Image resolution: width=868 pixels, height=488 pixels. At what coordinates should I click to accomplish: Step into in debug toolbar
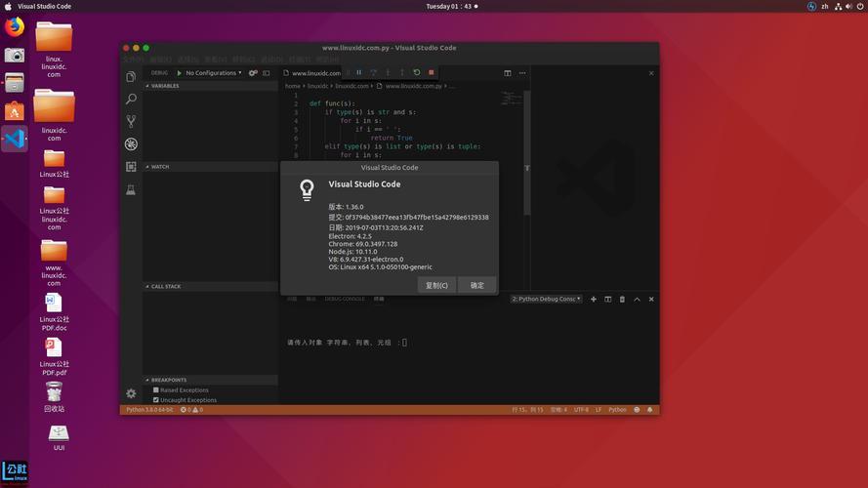pos(388,72)
